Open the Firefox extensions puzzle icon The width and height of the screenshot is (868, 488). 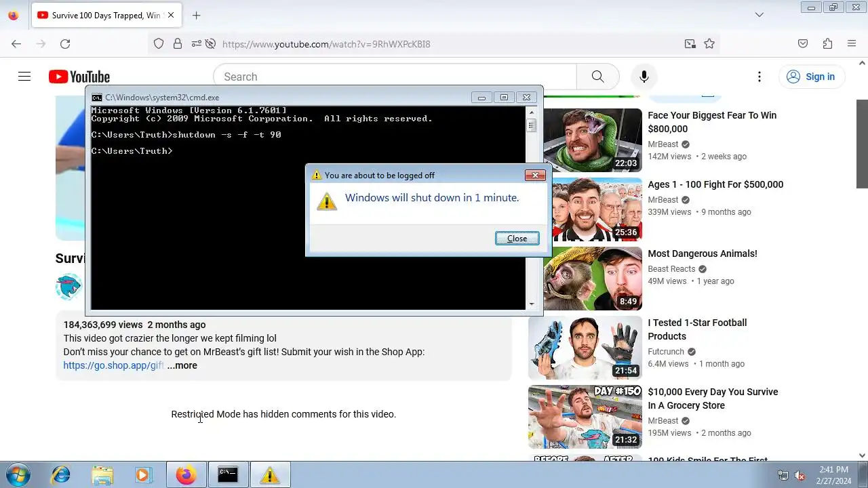827,44
